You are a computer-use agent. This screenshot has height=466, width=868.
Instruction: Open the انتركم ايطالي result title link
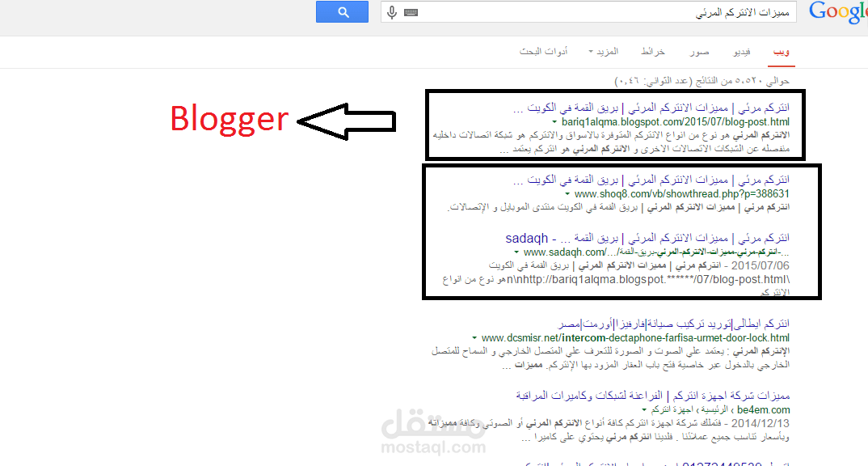674,324
